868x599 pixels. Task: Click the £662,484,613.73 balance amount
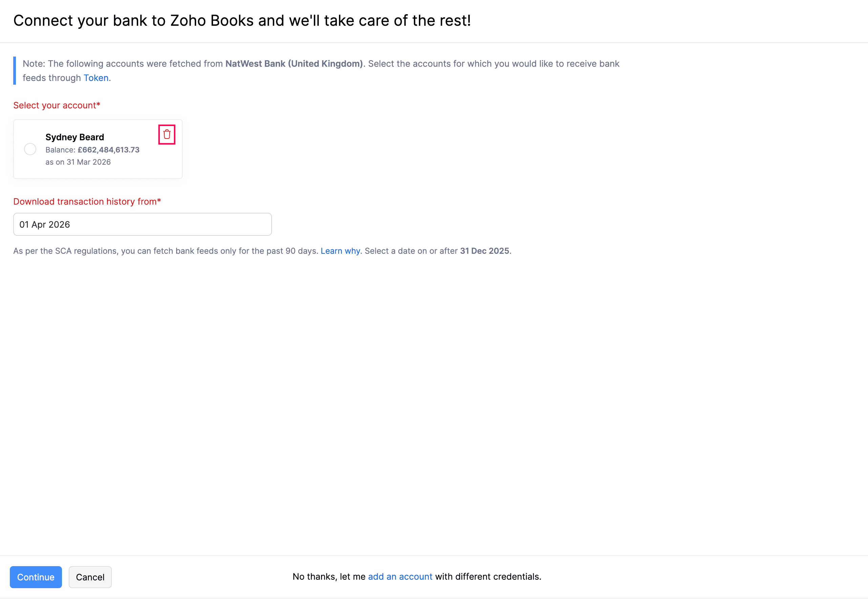pos(108,150)
